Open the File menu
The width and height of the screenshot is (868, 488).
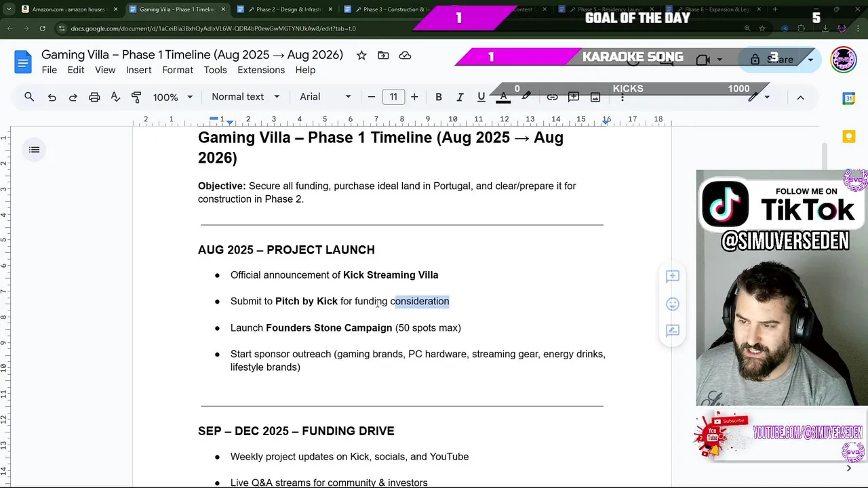pyautogui.click(x=50, y=70)
